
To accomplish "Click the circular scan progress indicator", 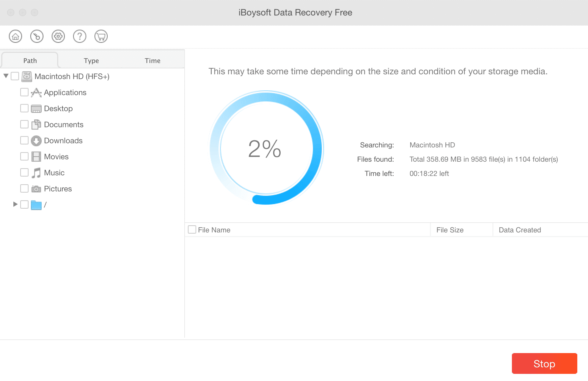I will point(266,148).
